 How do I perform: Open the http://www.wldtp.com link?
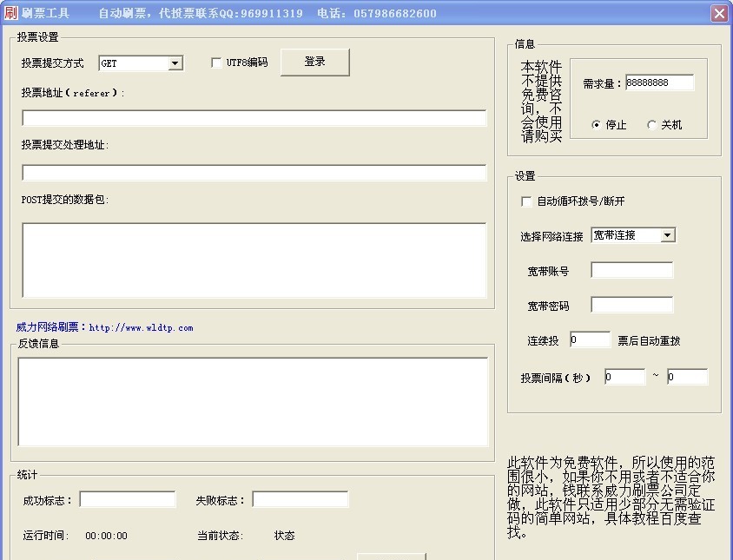141,328
